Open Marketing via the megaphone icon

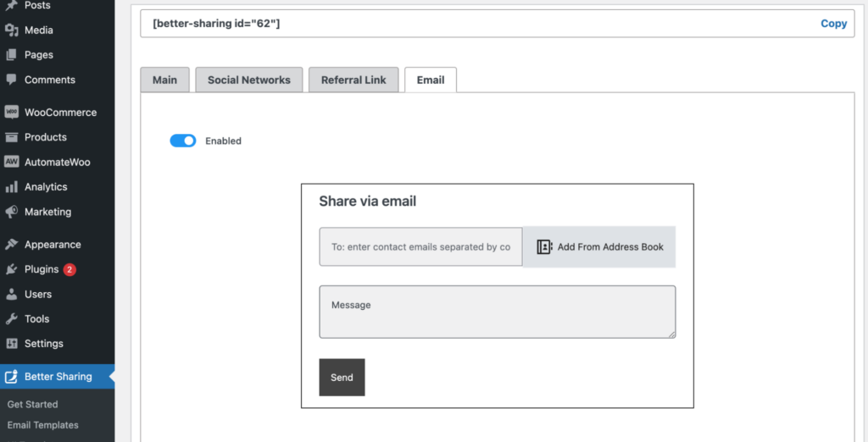(12, 212)
